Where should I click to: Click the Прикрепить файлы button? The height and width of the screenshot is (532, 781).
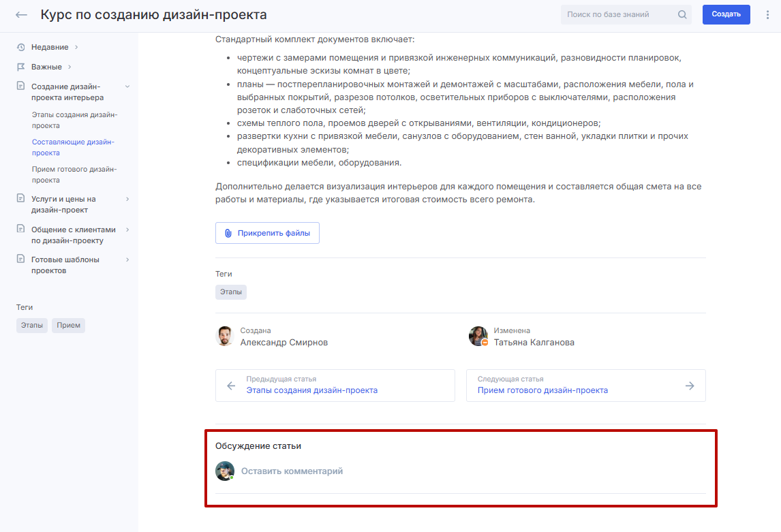[267, 233]
